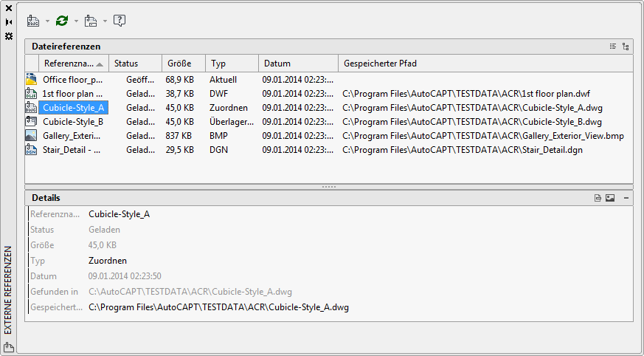Click the palette auto-hide icon

(9, 22)
